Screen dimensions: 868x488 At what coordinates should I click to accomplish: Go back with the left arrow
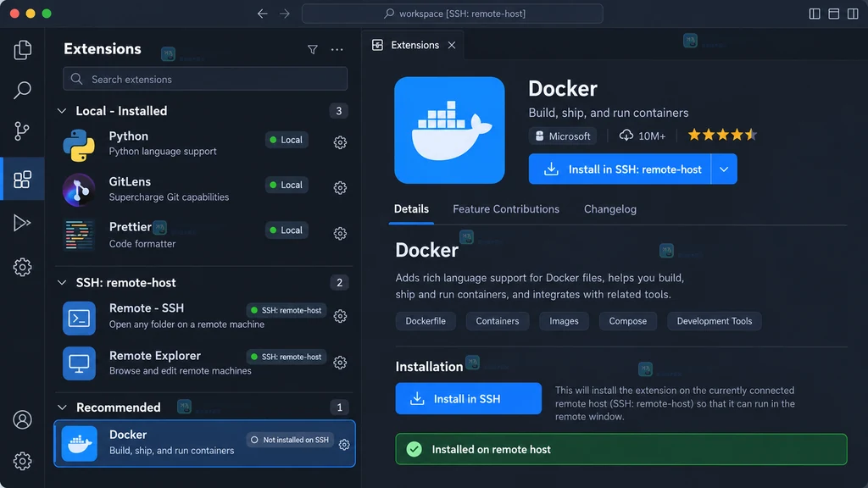263,14
